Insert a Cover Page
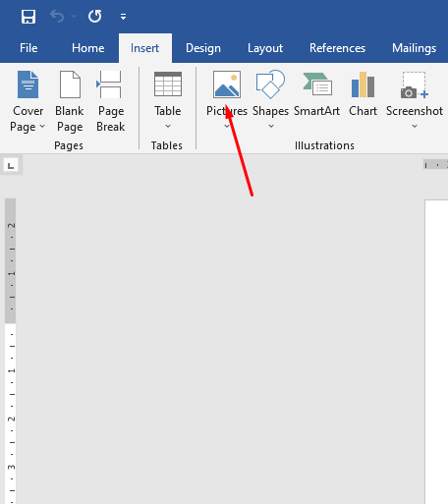The image size is (448, 504). click(x=28, y=101)
